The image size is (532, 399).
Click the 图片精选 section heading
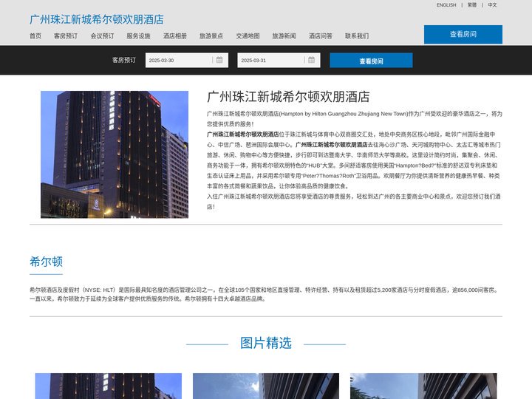click(266, 343)
